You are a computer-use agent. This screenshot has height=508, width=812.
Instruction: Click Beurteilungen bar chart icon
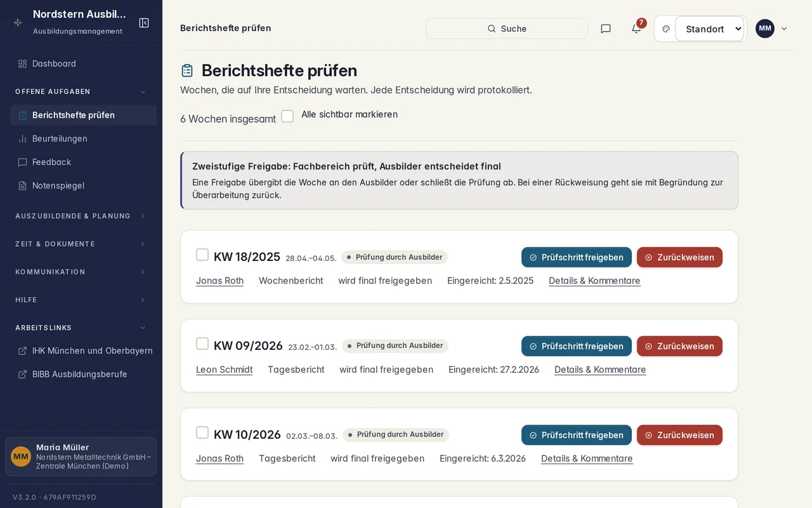coord(23,138)
